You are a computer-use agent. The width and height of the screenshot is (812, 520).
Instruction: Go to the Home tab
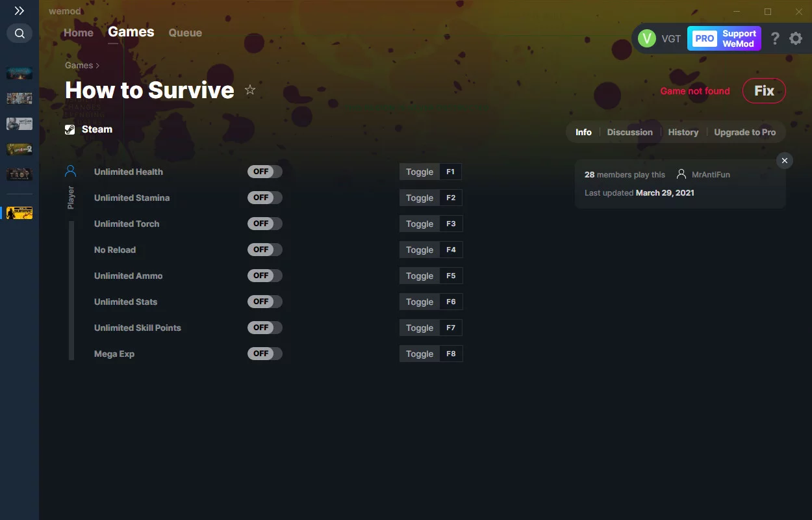[79, 32]
